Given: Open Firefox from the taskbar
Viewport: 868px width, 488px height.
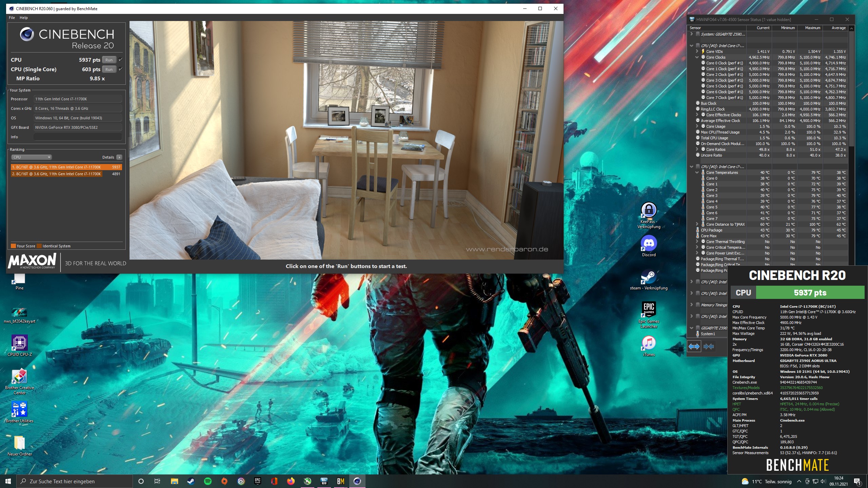Looking at the screenshot, I should point(291,481).
